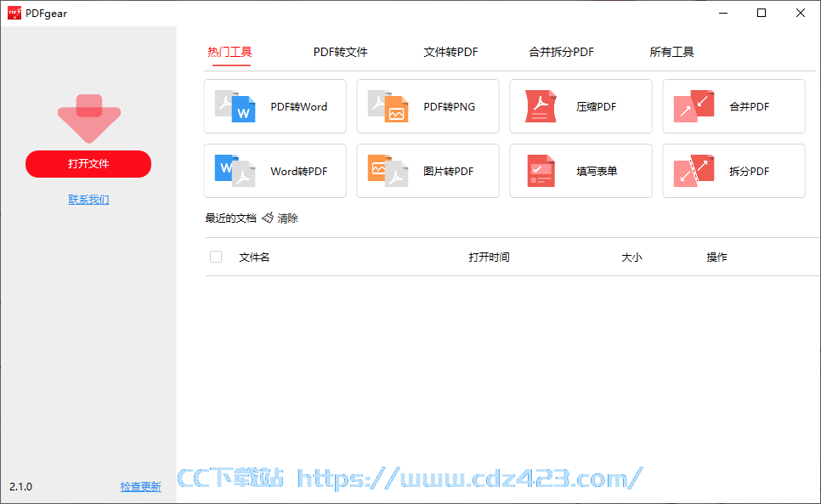Click the 拆分PDF split icon
Image resolution: width=821 pixels, height=504 pixels.
coord(694,171)
